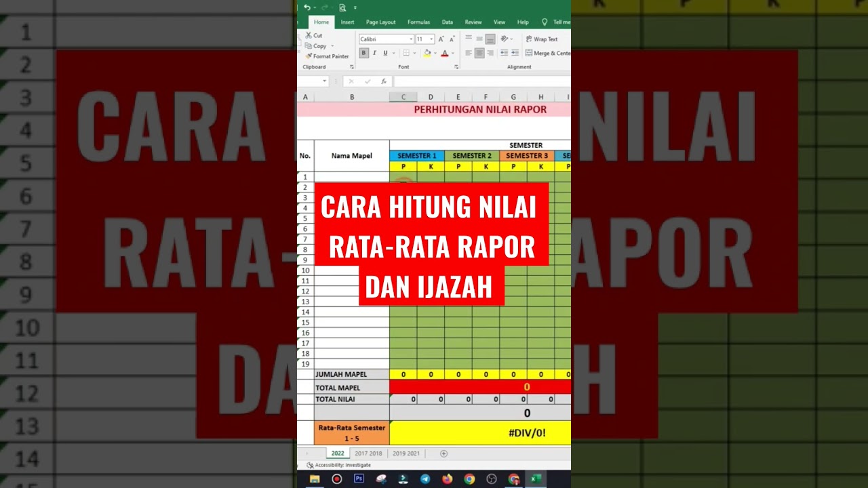Viewport: 868px width, 488px height.
Task: Toggle Middle Align vertical alignment
Action: [479, 39]
